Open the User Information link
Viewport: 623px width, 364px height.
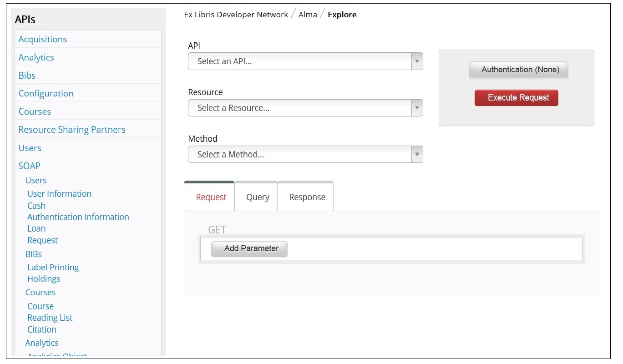coord(59,194)
